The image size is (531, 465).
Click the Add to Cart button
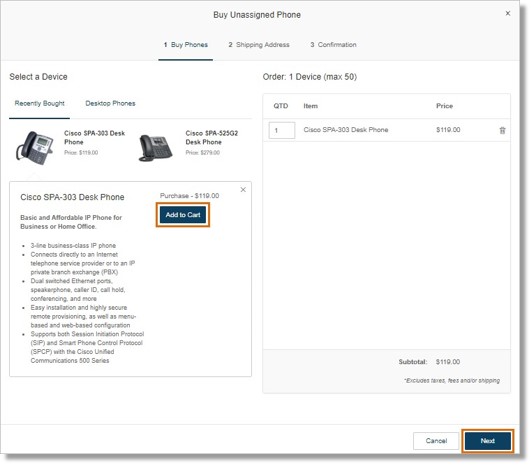pyautogui.click(x=183, y=215)
